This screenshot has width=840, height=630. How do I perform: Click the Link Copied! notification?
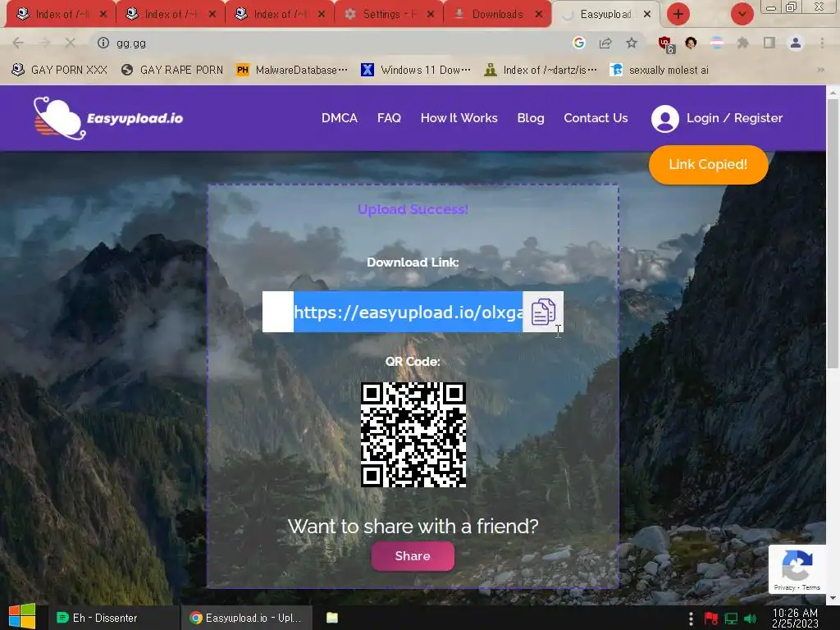[x=708, y=164]
